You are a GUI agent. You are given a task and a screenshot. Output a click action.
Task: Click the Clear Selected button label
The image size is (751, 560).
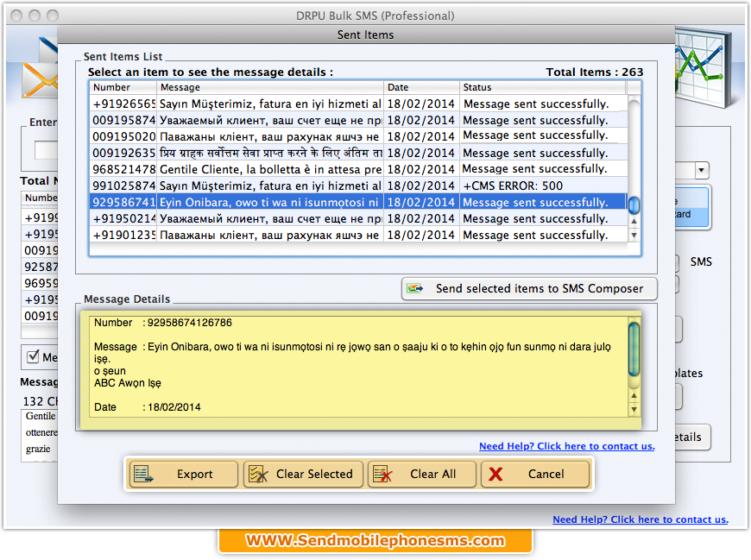tap(314, 475)
